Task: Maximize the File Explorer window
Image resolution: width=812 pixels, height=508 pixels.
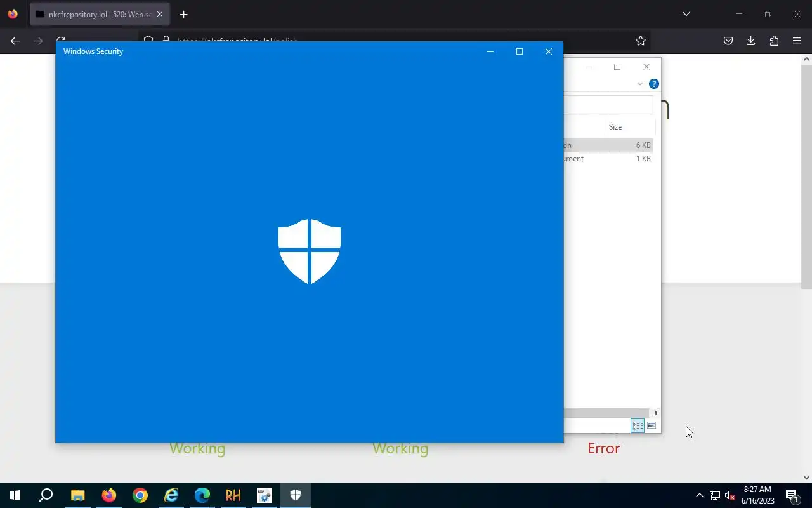Action: (x=617, y=67)
